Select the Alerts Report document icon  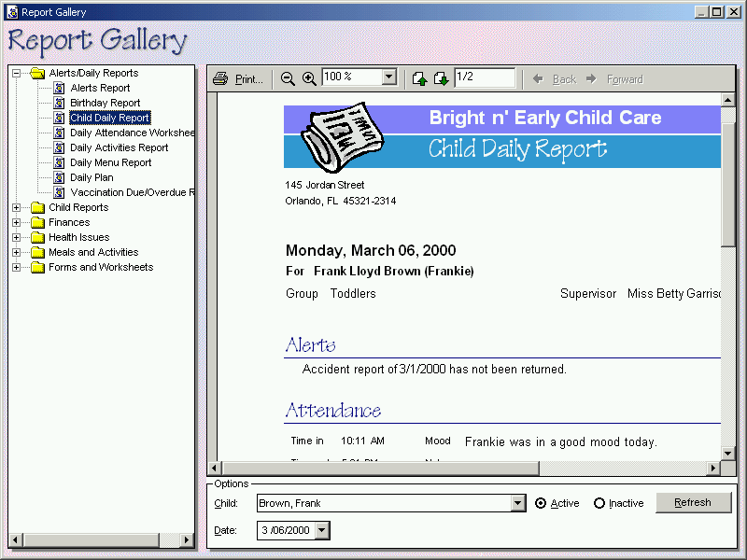click(59, 88)
